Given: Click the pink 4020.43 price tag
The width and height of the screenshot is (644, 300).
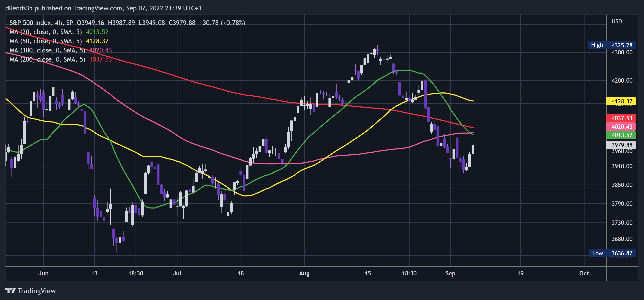Looking at the screenshot, I should pos(621,127).
